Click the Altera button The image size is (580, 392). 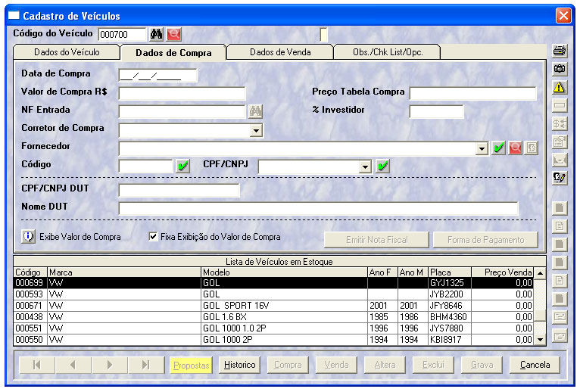385,365
